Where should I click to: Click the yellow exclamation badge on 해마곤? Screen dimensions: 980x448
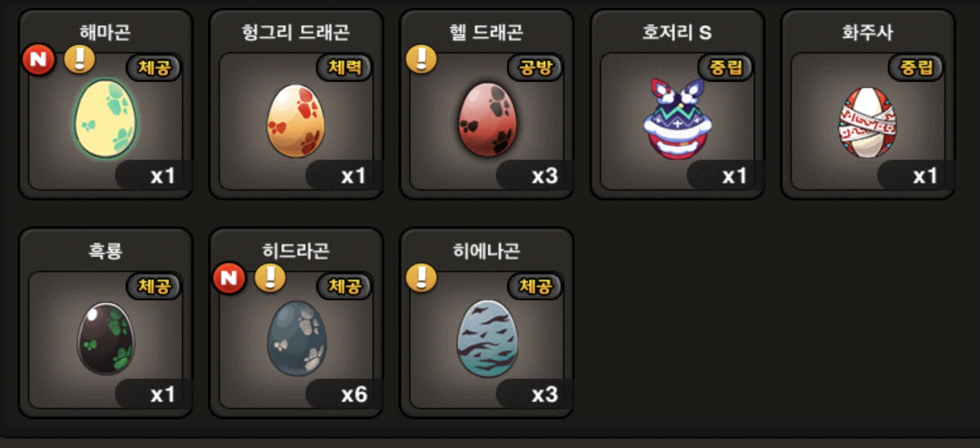(x=80, y=59)
